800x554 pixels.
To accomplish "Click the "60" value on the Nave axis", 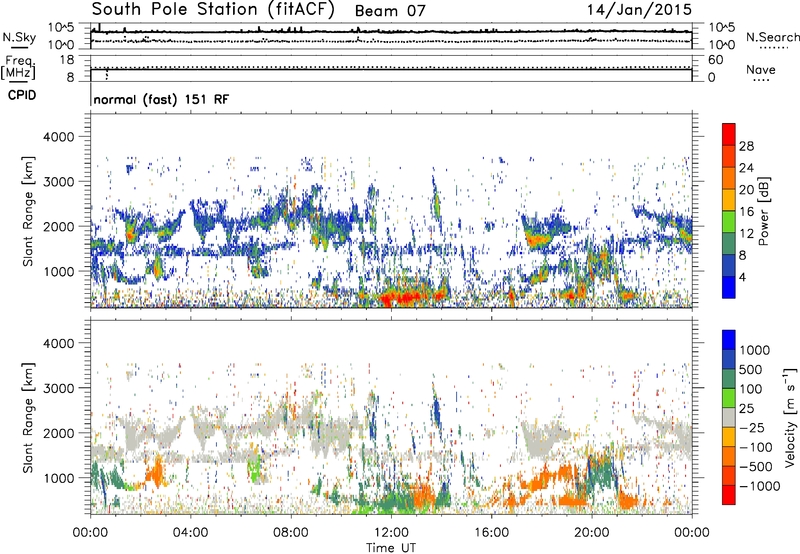I will tap(715, 60).
